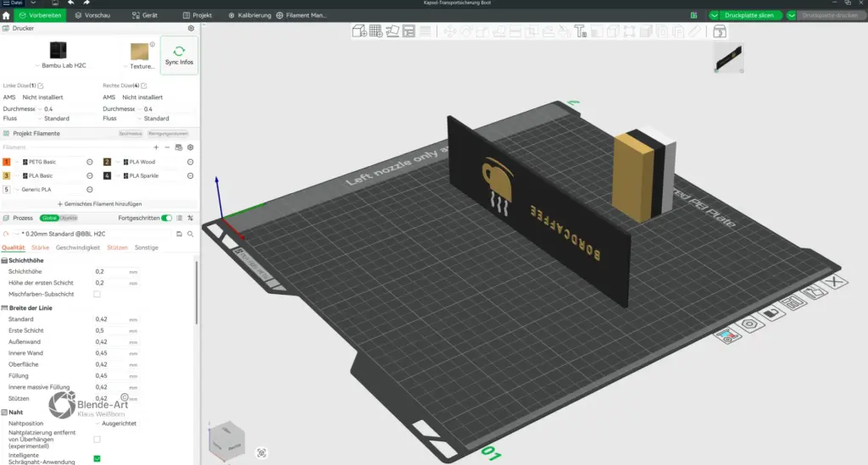Edit Generic PLA filament preset
This screenshot has width=868, height=465.
pyautogui.click(x=90, y=190)
